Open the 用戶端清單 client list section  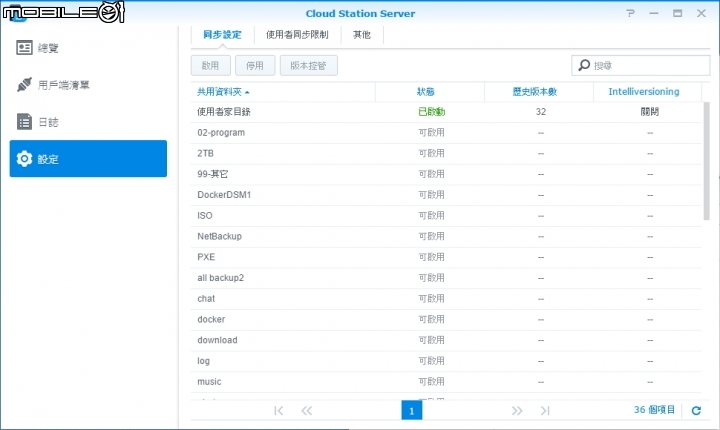pyautogui.click(x=88, y=85)
